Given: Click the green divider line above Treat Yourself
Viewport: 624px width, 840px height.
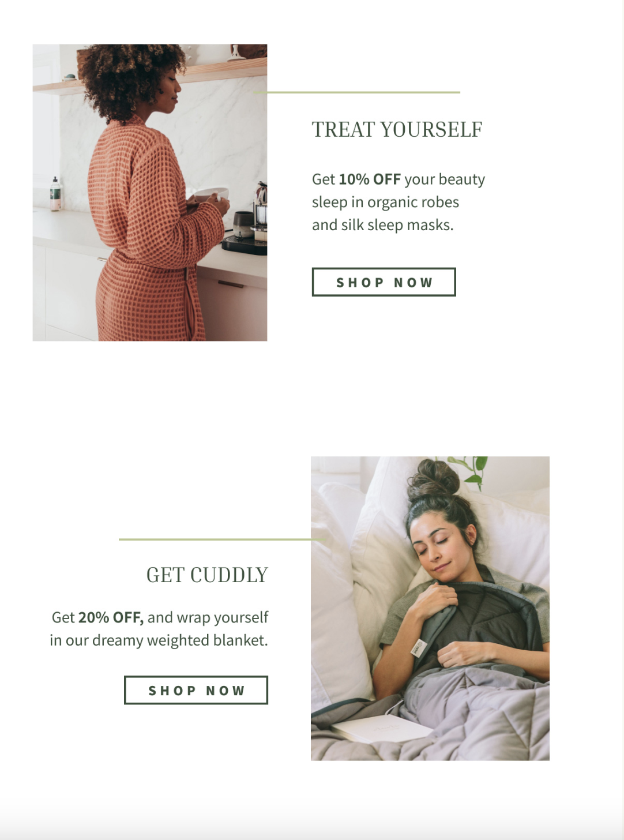Looking at the screenshot, I should [x=356, y=92].
